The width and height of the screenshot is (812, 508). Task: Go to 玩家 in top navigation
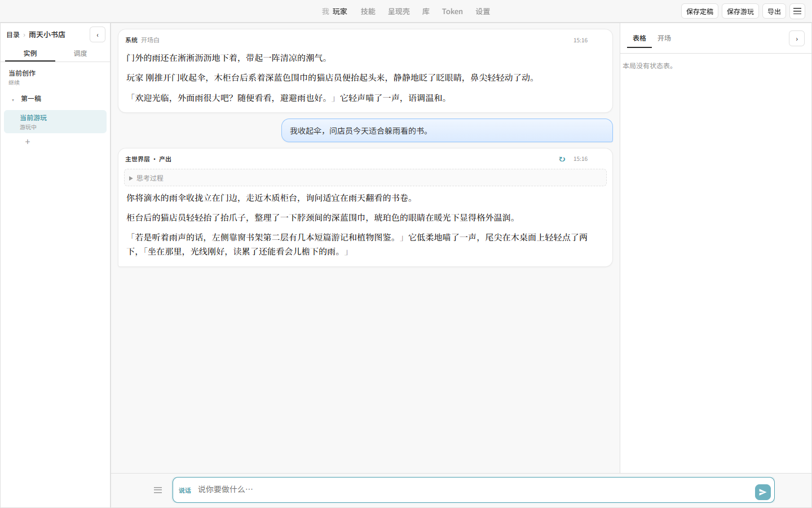click(340, 11)
